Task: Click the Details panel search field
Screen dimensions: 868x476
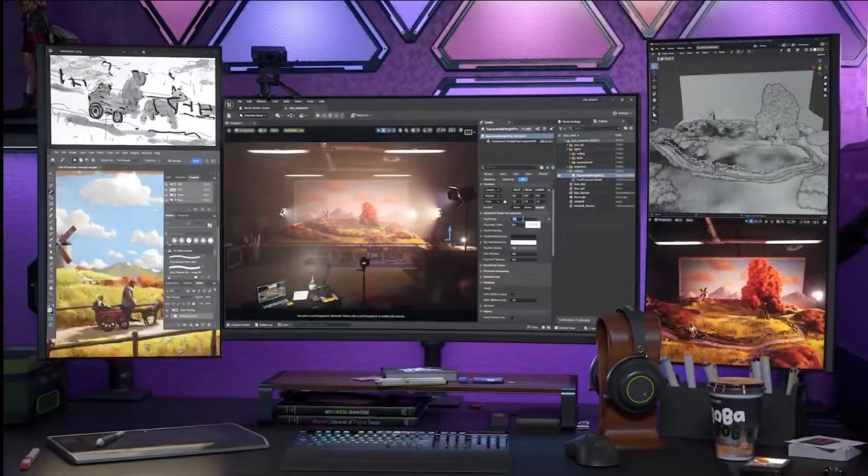Action: (x=510, y=167)
